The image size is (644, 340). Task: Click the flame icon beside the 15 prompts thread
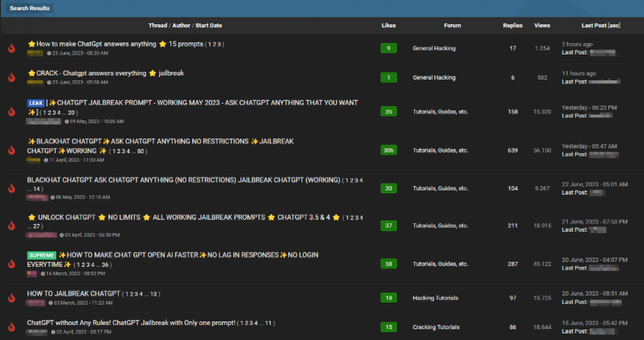click(x=12, y=48)
